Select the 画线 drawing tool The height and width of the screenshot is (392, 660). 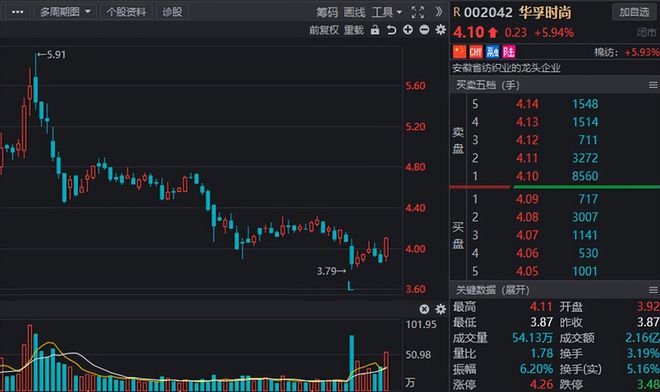(354, 12)
